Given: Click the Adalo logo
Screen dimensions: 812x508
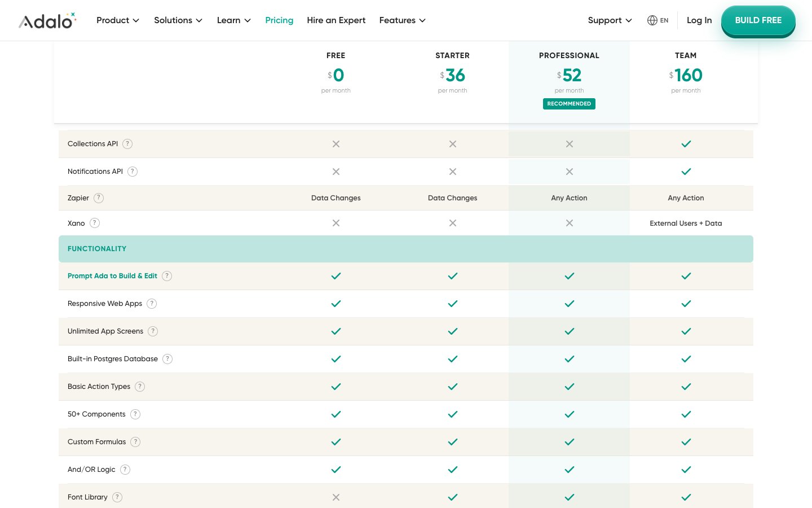Looking at the screenshot, I should [x=47, y=21].
